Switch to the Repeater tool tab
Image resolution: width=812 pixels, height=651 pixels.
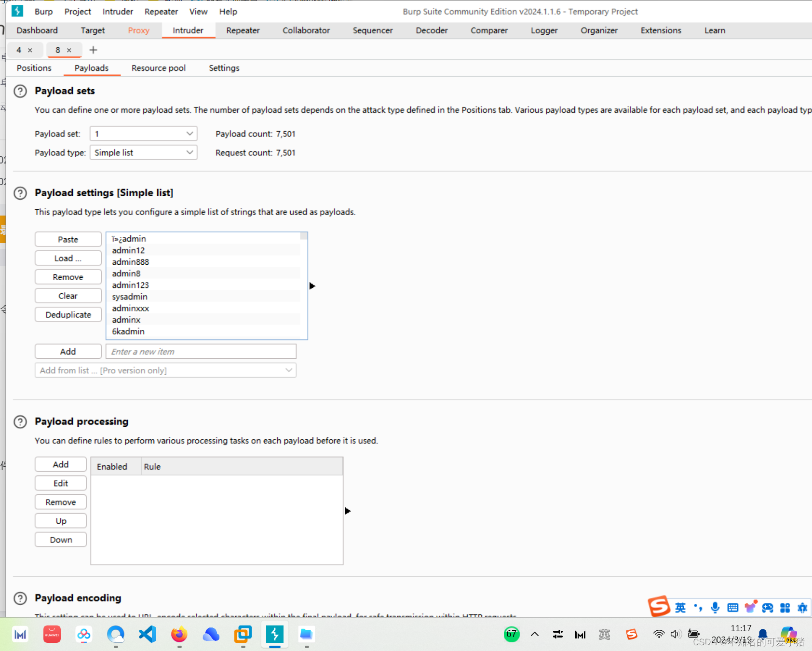click(243, 30)
